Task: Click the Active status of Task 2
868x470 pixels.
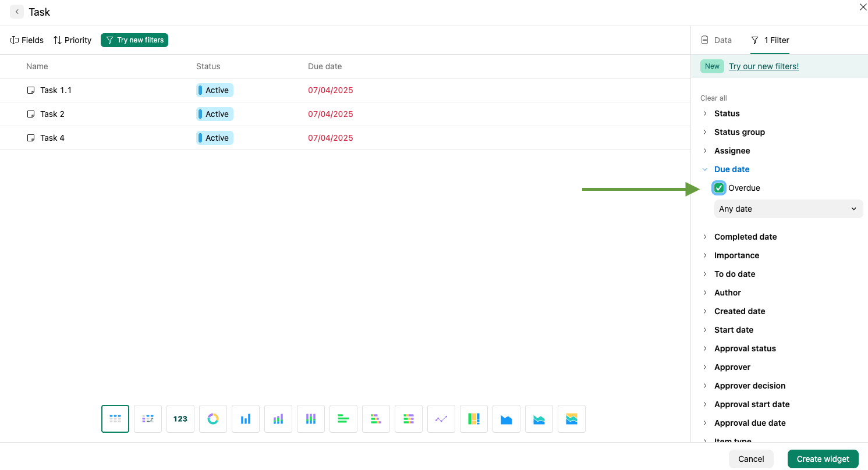Action: pyautogui.click(x=215, y=114)
